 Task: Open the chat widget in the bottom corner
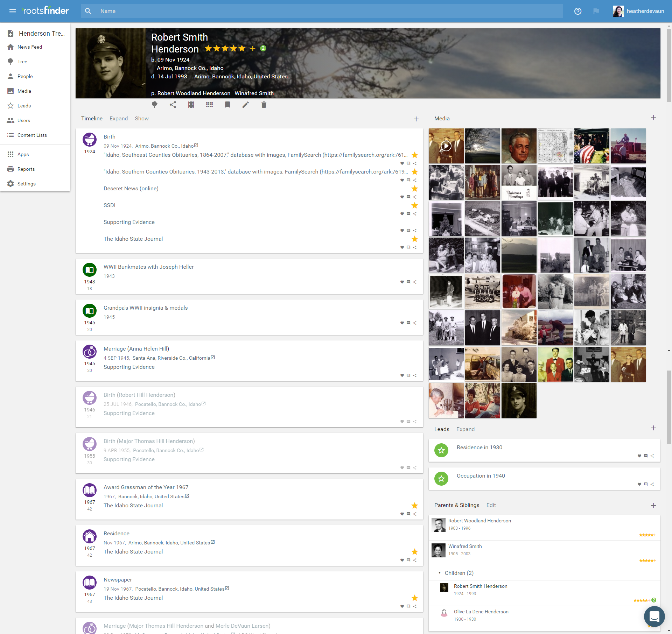pyautogui.click(x=654, y=616)
